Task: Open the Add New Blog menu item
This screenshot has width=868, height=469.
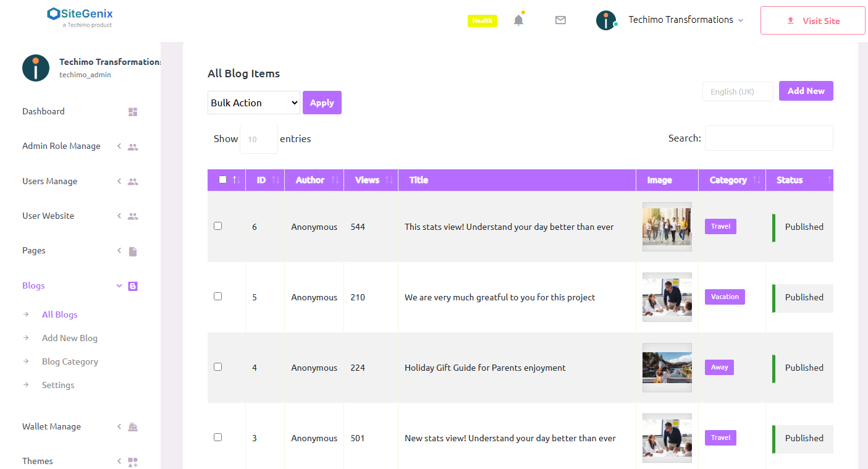Action: (69, 338)
